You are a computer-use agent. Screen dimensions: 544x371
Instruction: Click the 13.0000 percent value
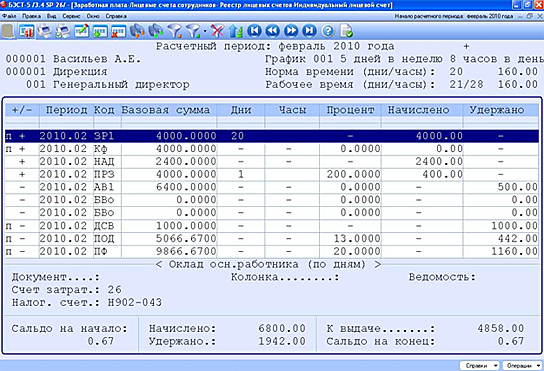(x=357, y=239)
